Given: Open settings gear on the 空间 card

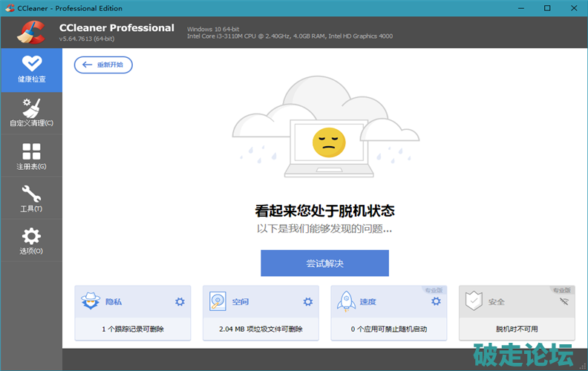Looking at the screenshot, I should [308, 301].
